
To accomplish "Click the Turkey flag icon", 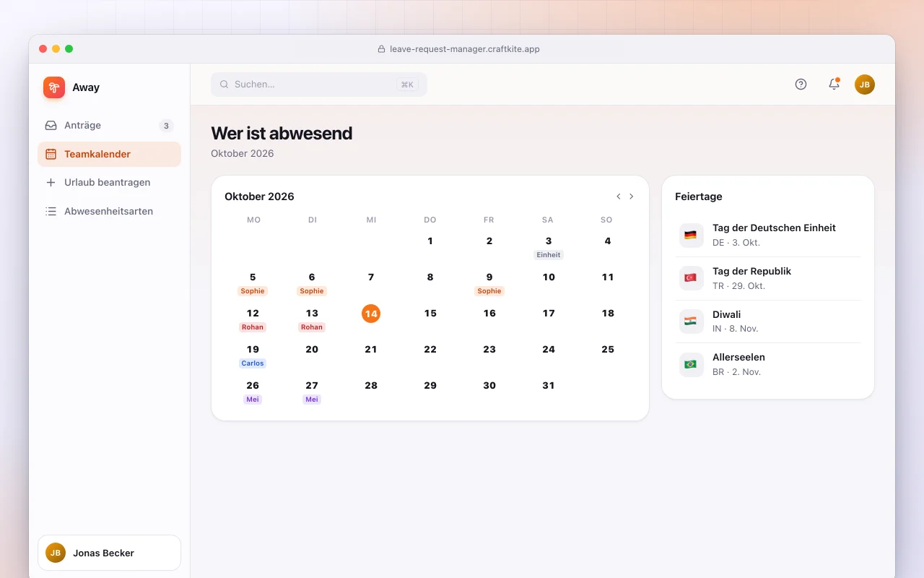I will tap(691, 278).
